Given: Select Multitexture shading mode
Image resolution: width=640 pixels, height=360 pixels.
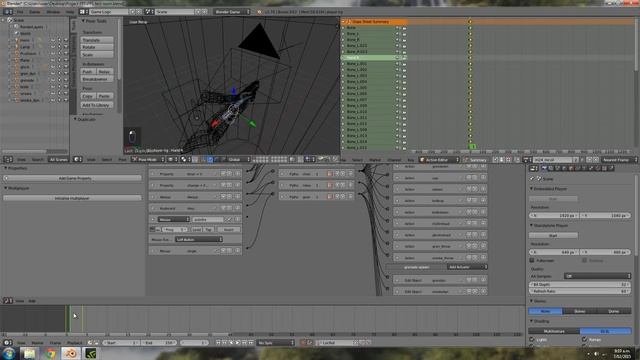Looking at the screenshot, I should tap(554, 331).
